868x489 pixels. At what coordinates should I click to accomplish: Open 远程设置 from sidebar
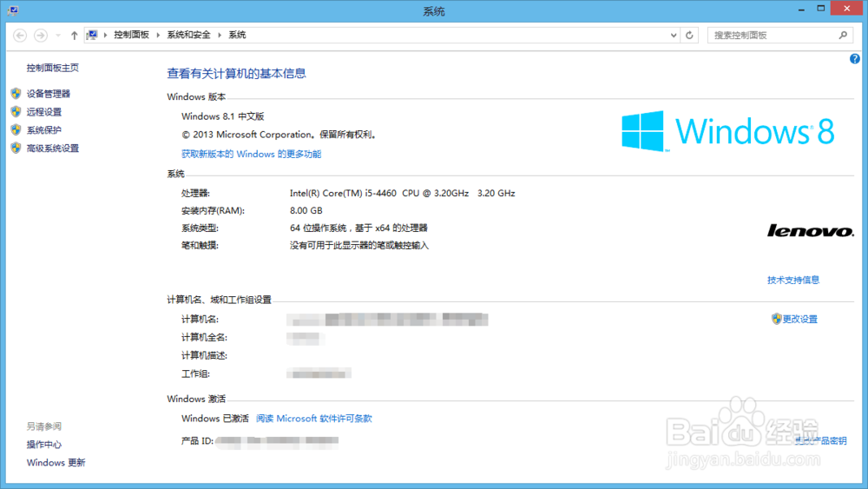(44, 112)
